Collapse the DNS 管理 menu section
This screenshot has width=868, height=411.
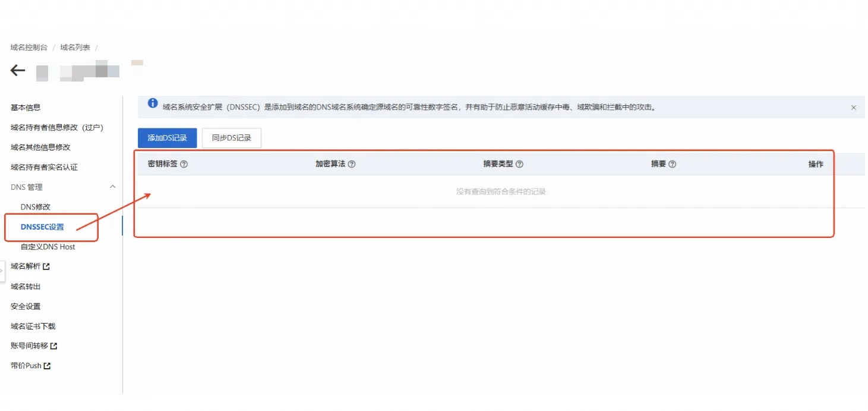(113, 187)
